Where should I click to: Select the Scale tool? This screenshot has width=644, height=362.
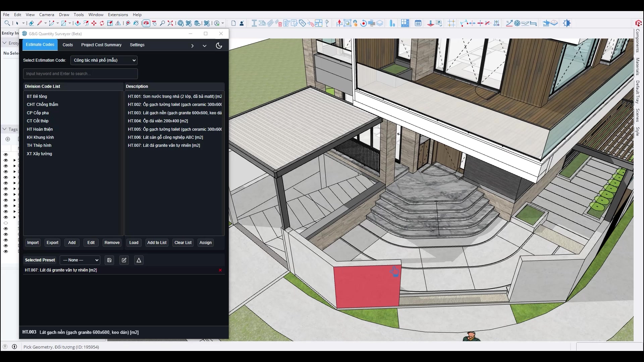(x=110, y=23)
